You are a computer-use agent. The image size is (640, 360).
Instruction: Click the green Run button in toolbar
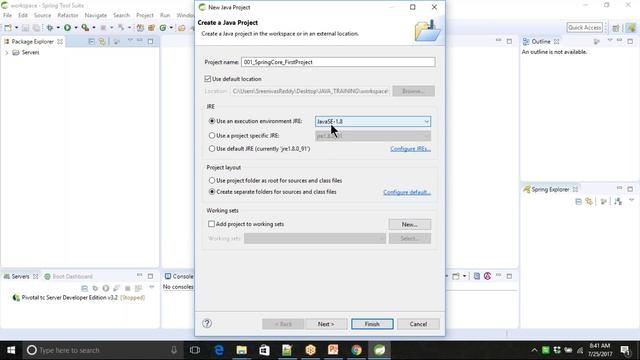click(x=67, y=28)
